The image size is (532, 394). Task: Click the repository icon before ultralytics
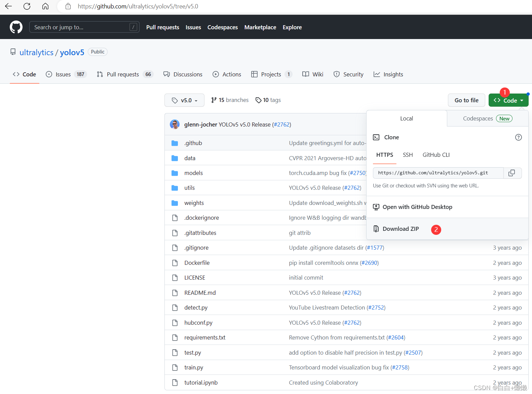(x=13, y=52)
